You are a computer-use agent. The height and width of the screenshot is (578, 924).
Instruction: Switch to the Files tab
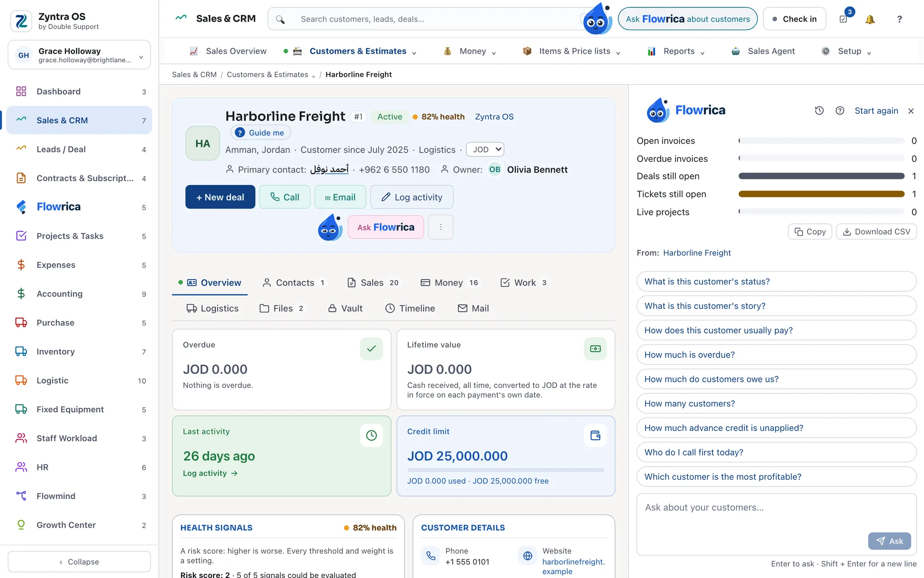[x=282, y=308]
